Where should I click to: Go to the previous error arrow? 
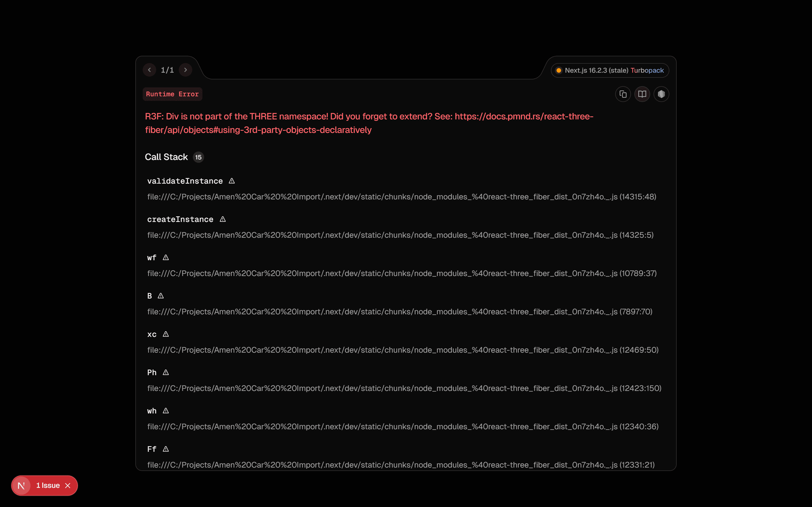149,70
